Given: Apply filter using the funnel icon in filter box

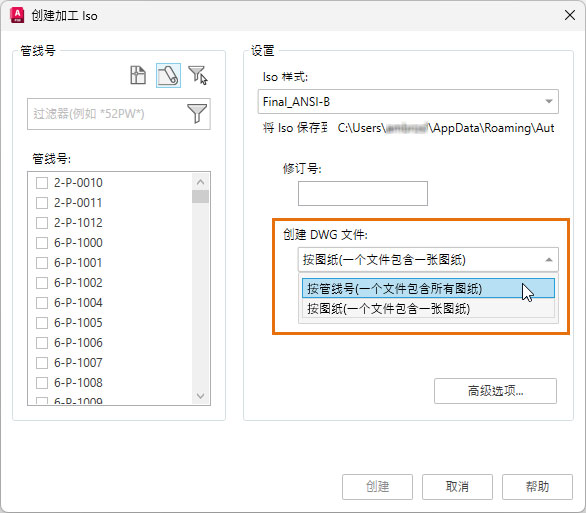Looking at the screenshot, I should pyautogui.click(x=197, y=114).
